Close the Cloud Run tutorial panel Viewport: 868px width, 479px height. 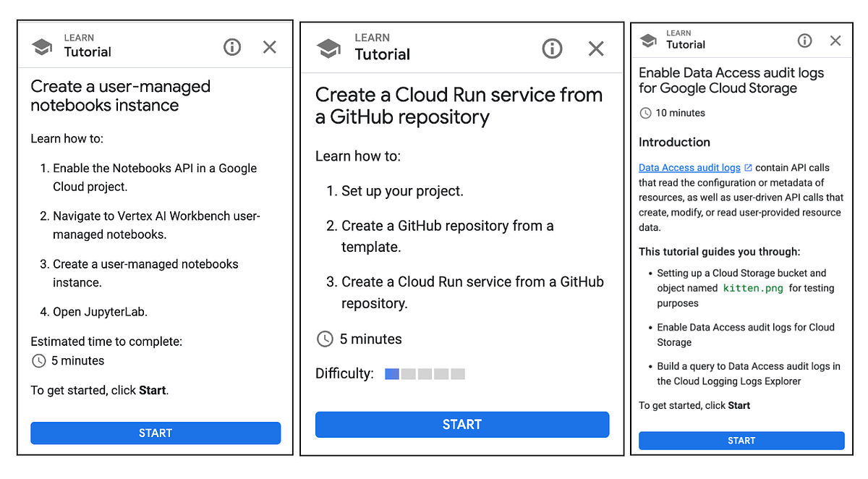(x=596, y=48)
